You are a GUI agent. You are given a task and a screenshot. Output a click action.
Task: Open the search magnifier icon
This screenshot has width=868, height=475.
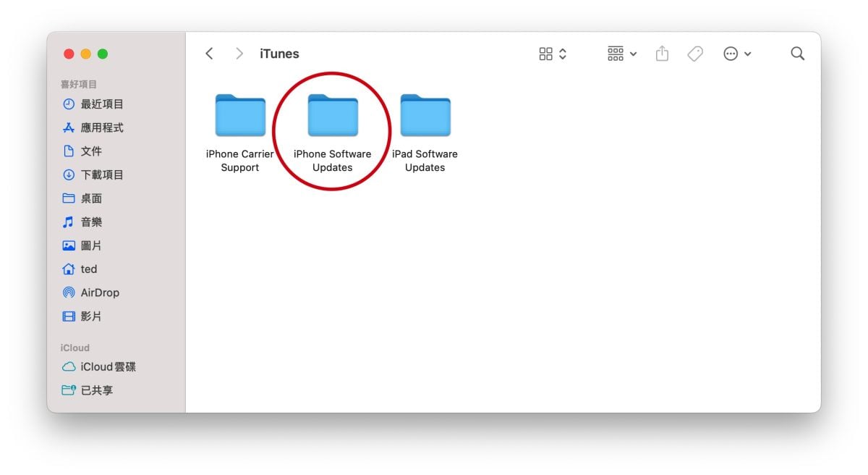pyautogui.click(x=797, y=54)
